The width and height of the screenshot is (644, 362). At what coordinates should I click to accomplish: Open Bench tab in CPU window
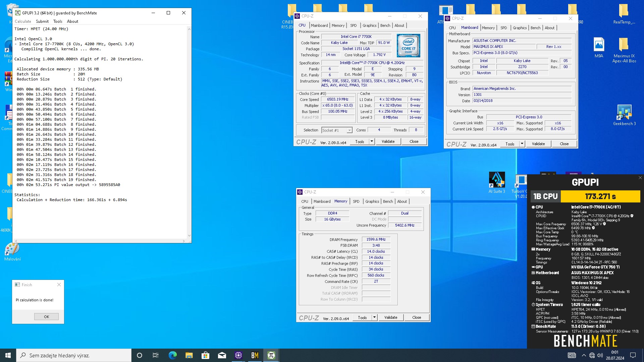tap(385, 25)
